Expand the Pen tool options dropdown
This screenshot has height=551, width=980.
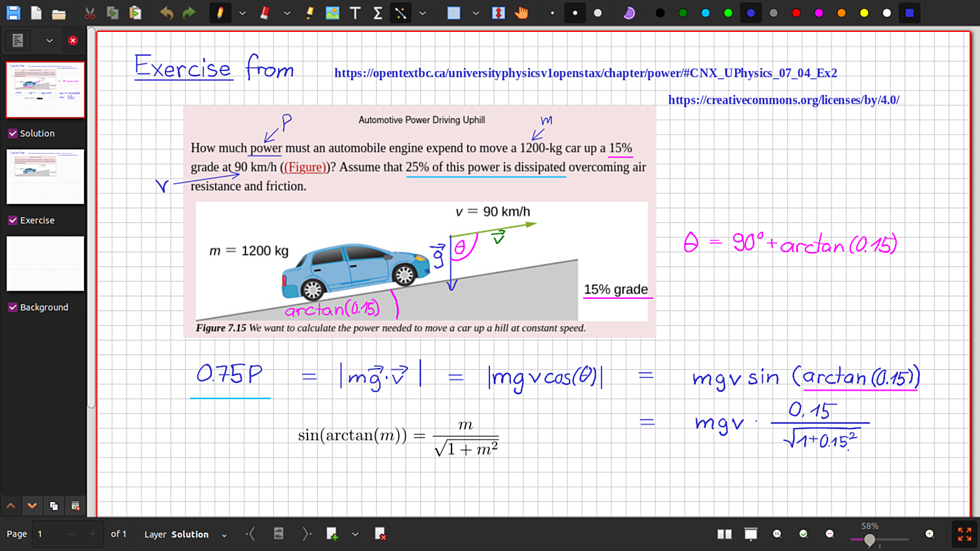(242, 13)
